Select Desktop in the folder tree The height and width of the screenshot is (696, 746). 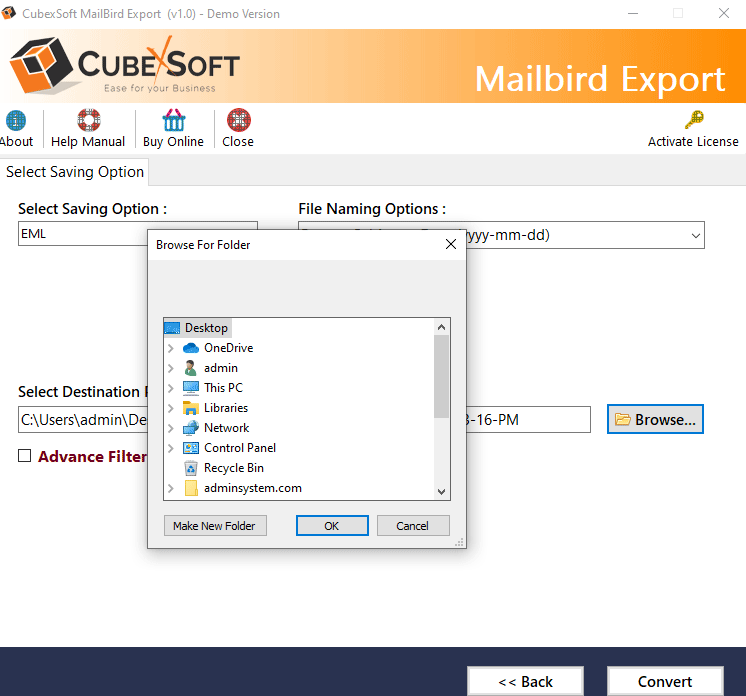point(206,328)
